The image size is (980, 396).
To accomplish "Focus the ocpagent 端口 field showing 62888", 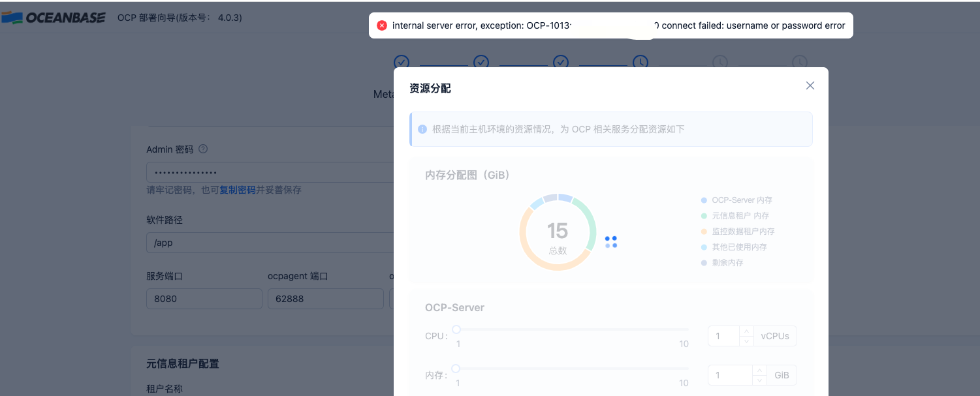I will (326, 299).
